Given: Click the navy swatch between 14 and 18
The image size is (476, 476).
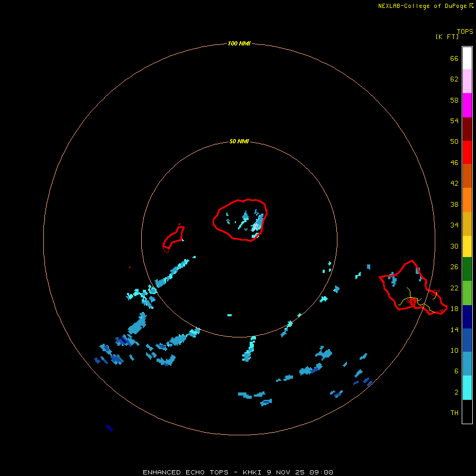Looking at the screenshot, I should point(467,317).
